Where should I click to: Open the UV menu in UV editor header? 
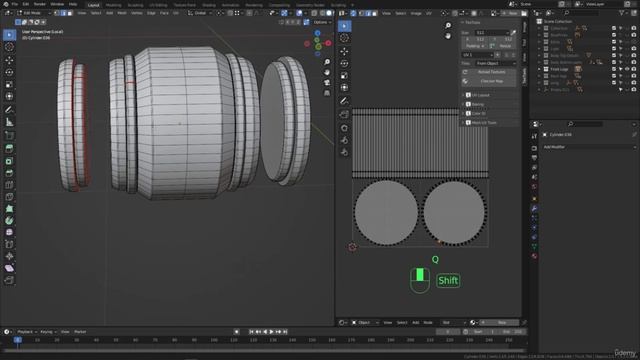[429, 13]
